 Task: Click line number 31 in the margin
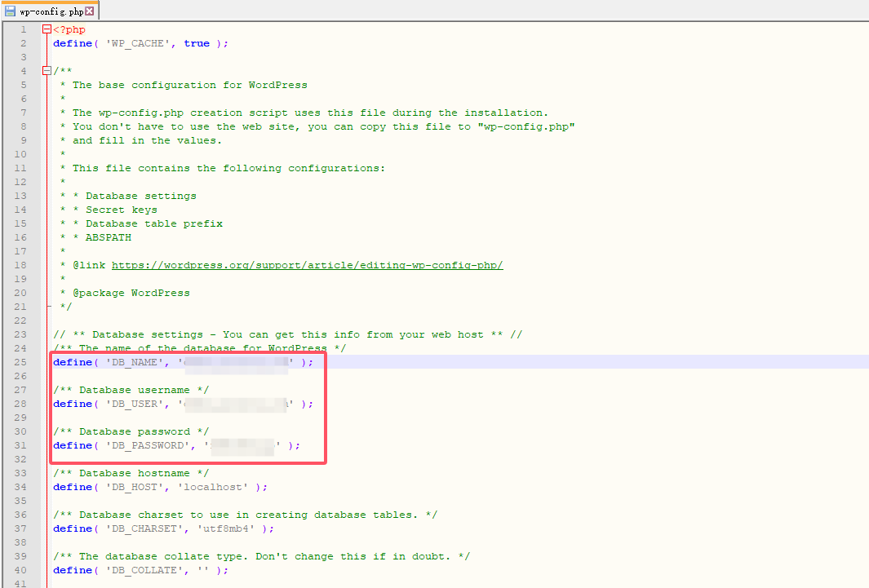(20, 446)
